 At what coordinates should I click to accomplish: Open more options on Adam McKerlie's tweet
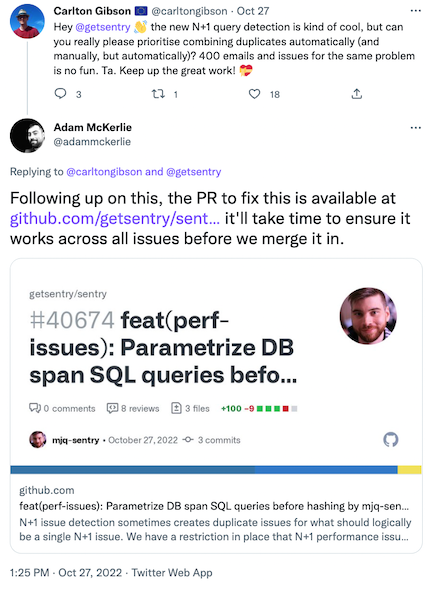coord(415,128)
